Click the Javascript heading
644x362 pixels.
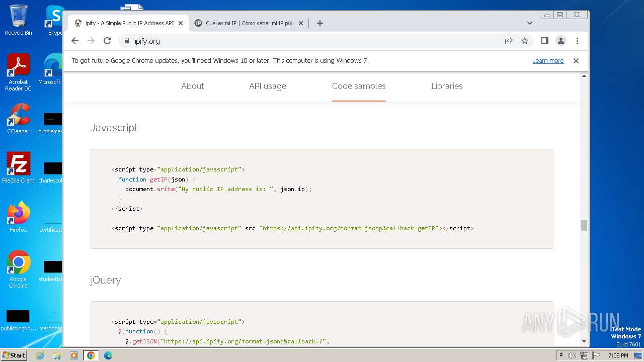point(114,128)
